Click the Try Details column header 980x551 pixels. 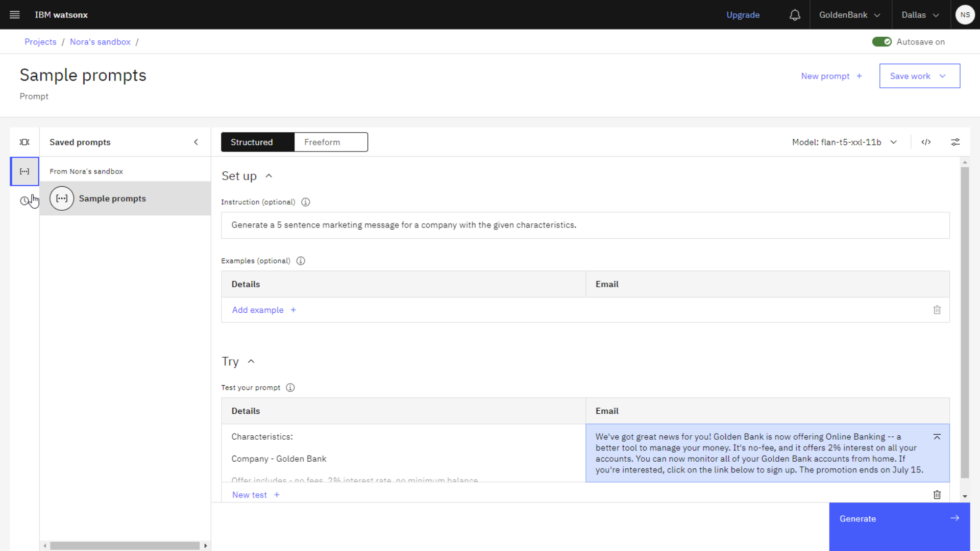click(x=403, y=411)
